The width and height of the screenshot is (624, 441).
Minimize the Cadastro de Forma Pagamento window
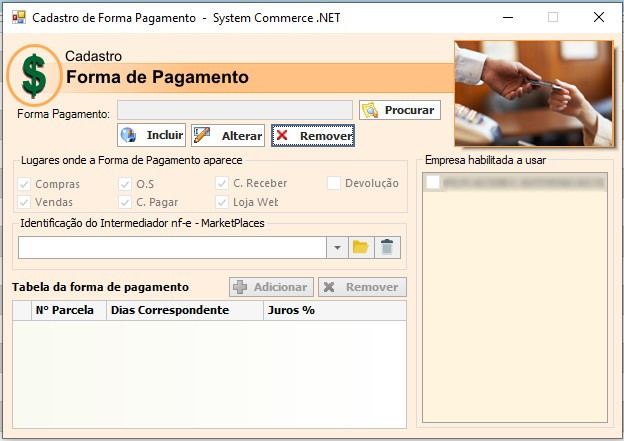[x=508, y=17]
